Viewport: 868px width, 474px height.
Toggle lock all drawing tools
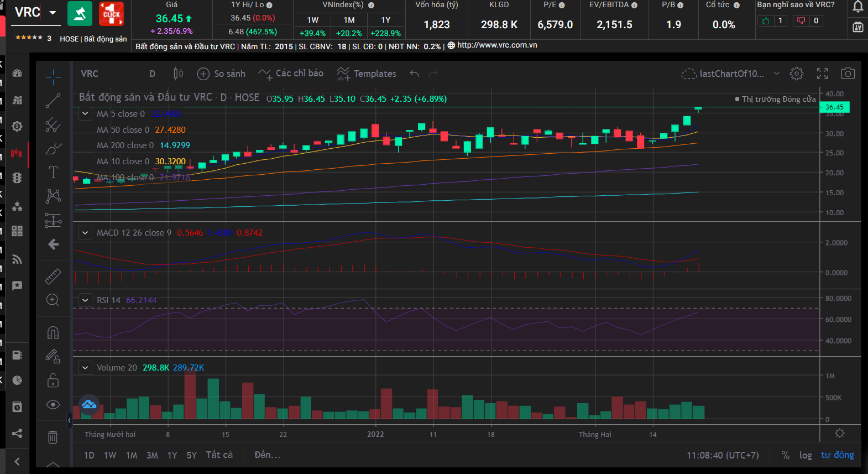53,381
